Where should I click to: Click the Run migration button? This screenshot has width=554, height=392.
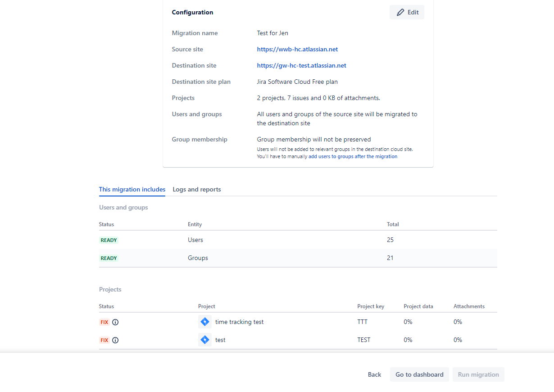[x=478, y=374]
